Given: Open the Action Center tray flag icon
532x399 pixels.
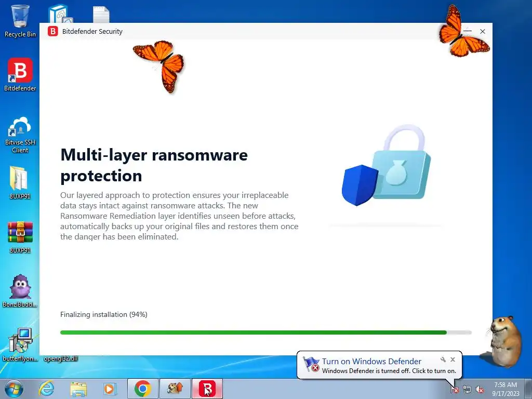Looking at the screenshot, I should coord(455,389).
